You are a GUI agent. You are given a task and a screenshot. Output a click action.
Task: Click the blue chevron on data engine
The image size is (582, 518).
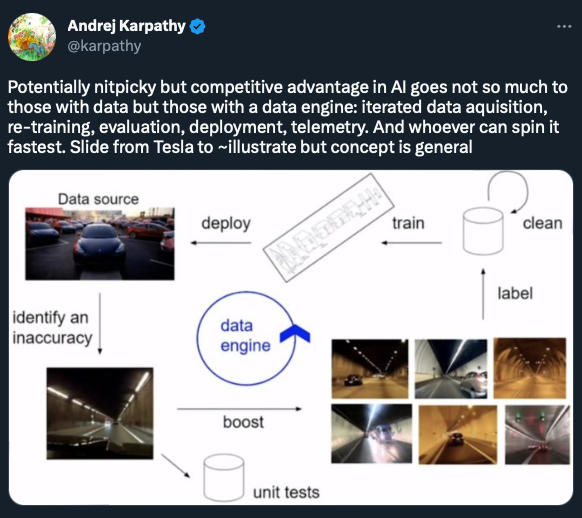coord(295,333)
